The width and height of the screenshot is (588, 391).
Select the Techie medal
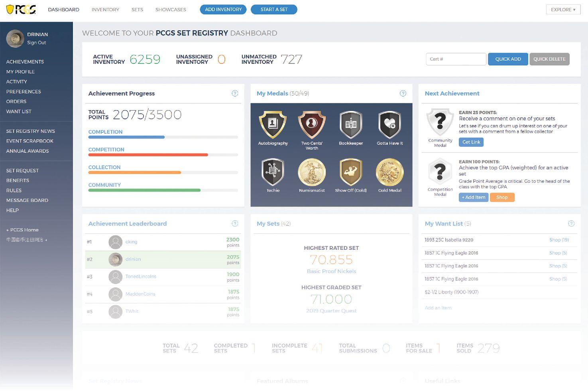tap(273, 172)
